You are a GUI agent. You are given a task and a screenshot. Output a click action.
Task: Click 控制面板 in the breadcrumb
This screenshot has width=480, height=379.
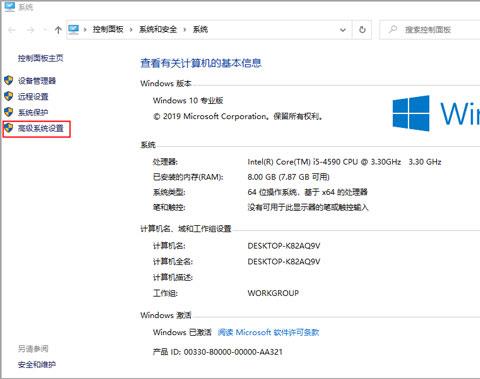pyautogui.click(x=108, y=29)
